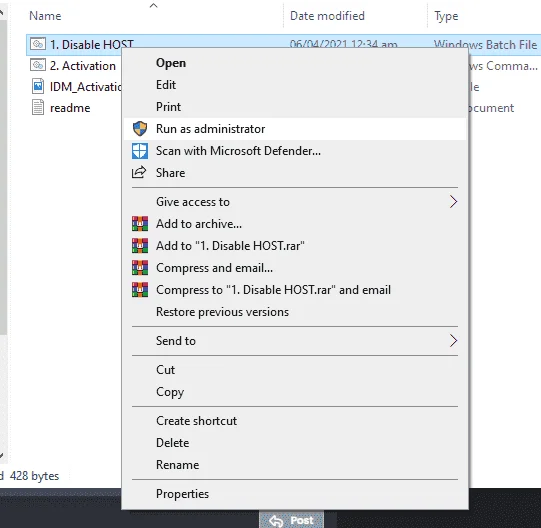541x528 pixels.
Task: Choose Rename from the context menu
Action: pos(295,465)
